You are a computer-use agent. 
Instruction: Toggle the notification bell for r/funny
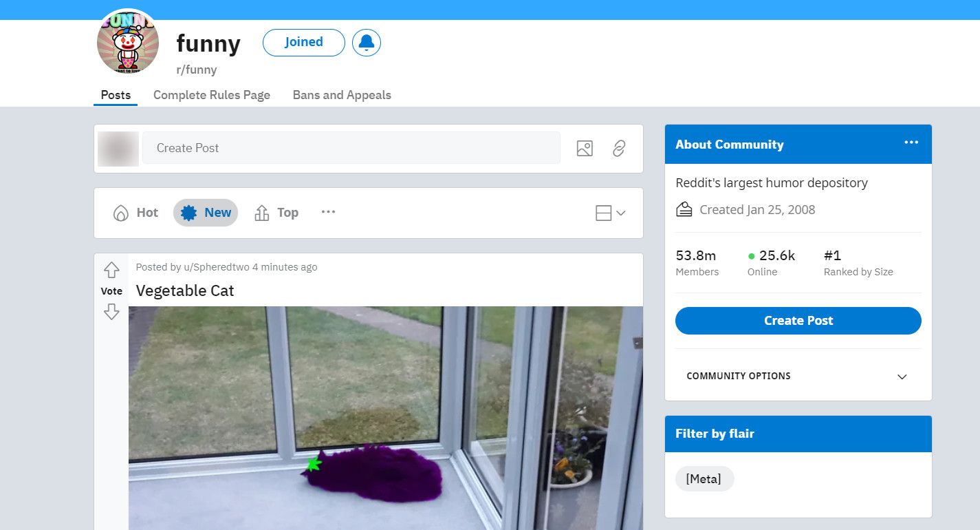[367, 43]
